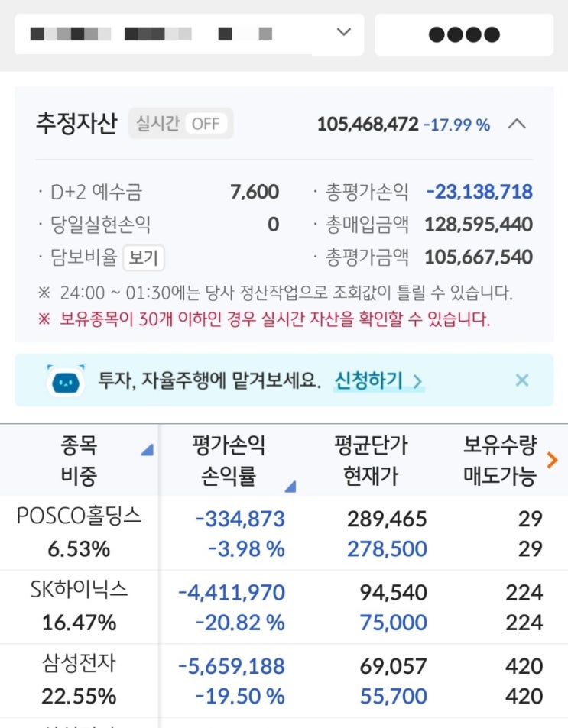
Task: Tap the SK하이닉스 current price 75,000
Action: tap(393, 623)
